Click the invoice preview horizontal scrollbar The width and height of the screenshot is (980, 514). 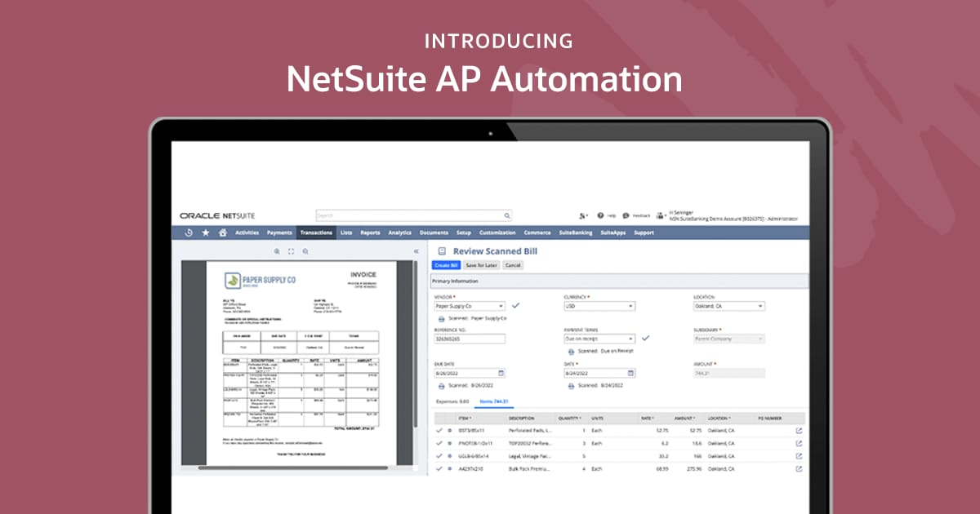tap(294, 467)
